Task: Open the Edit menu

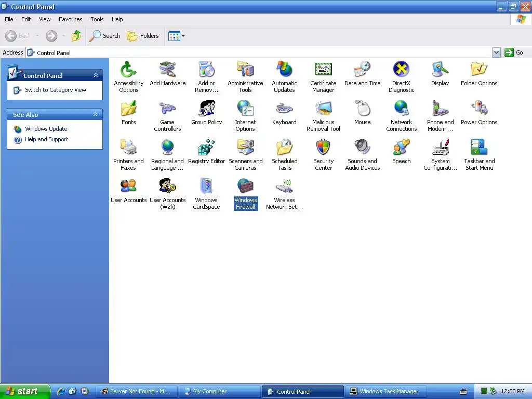Action: coord(26,19)
